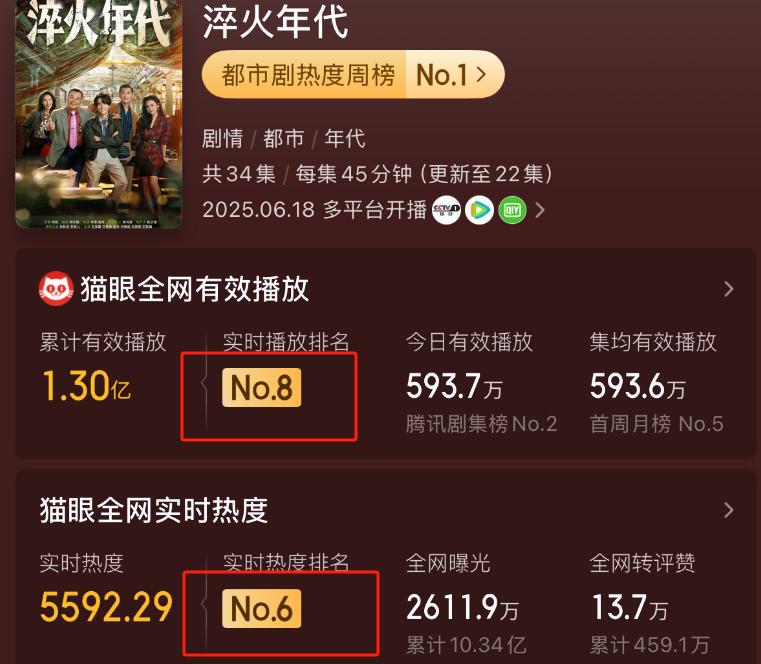Screen dimensions: 761x664
Task: Tap the 1.30亿 cumulative plays figure
Action: [86, 386]
